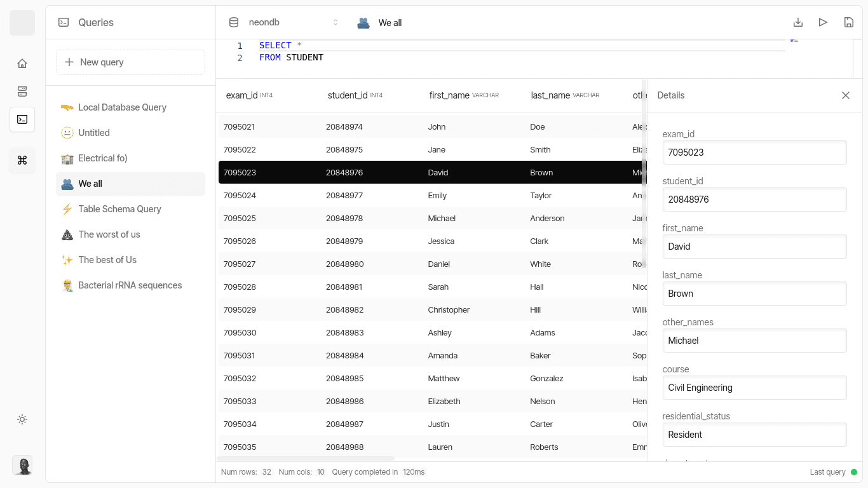The width and height of the screenshot is (868, 488).
Task: Select row with first name Jane
Action: coord(432,150)
